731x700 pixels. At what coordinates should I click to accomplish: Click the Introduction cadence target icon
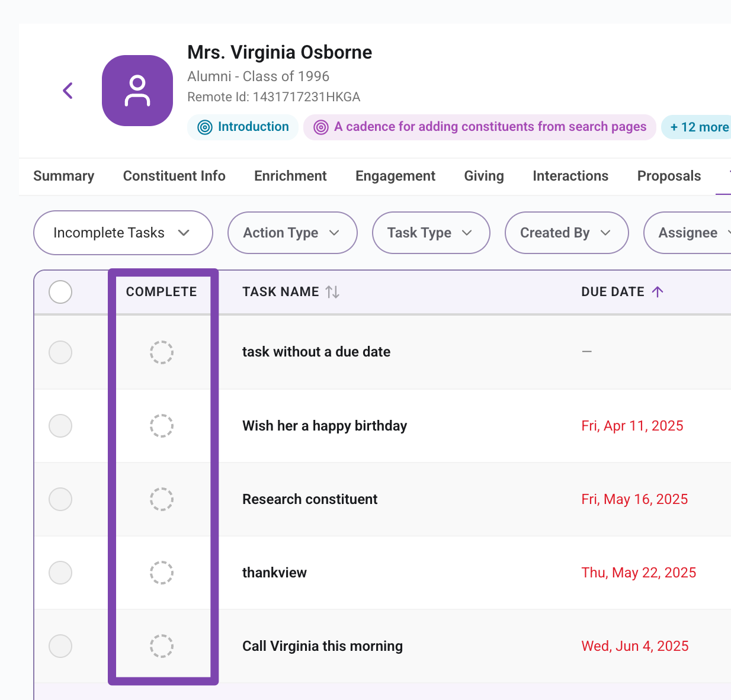[205, 127]
